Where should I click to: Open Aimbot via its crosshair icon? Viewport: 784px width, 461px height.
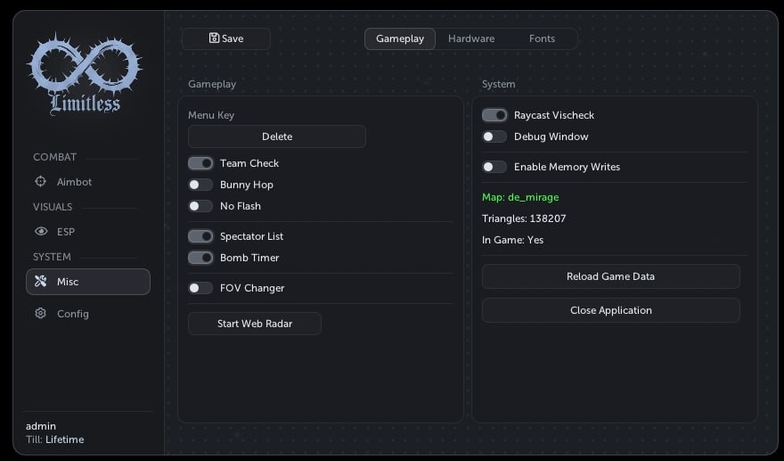click(40, 182)
